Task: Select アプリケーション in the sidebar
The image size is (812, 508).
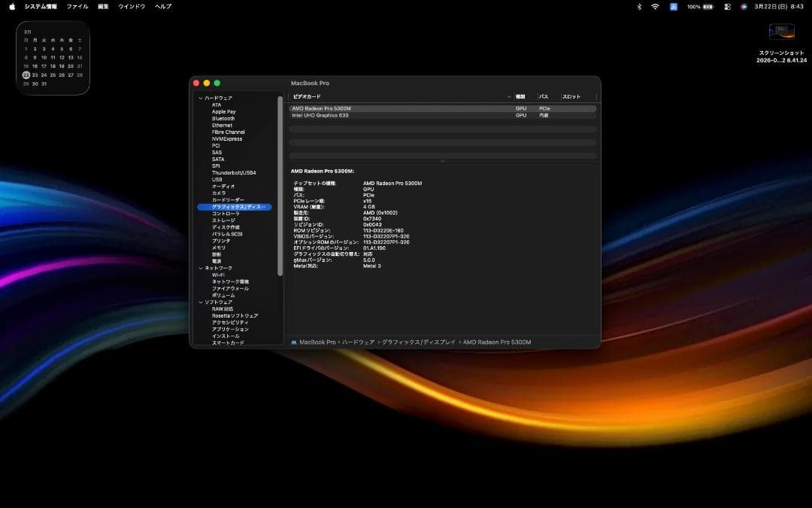Action: pyautogui.click(x=231, y=329)
